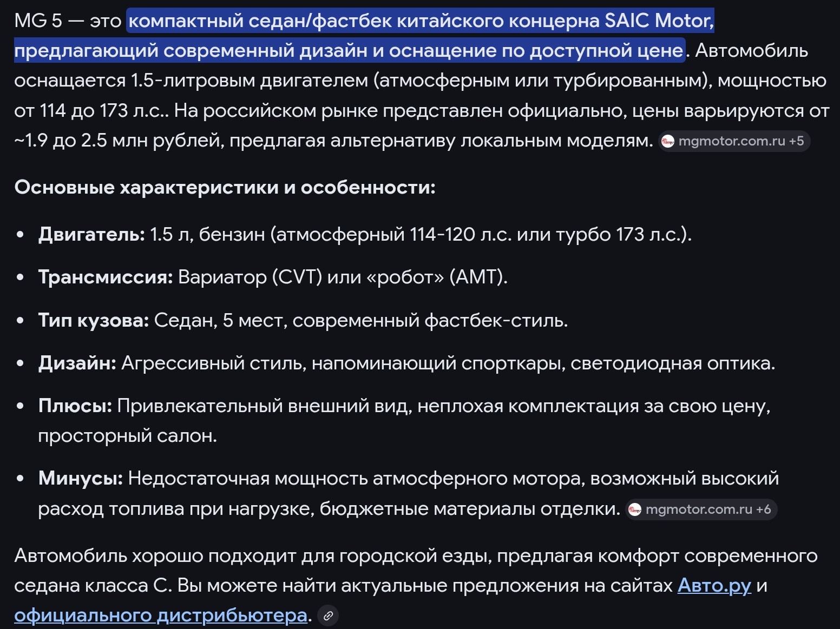Click the MG 5 text at the start
This screenshot has height=629, width=840.
[38, 21]
